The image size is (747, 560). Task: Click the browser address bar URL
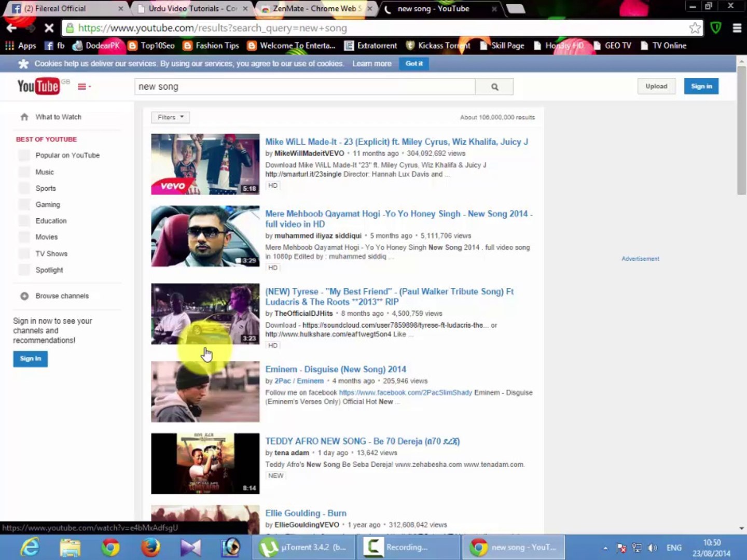pos(213,28)
